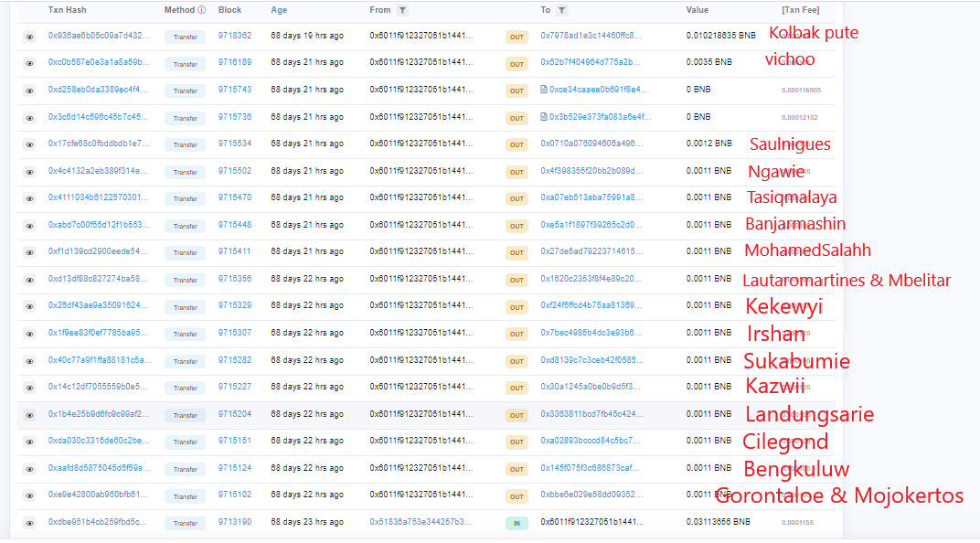This screenshot has height=543, width=980.
Task: Click Transfer method badge for block 9718362
Action: [x=186, y=37]
